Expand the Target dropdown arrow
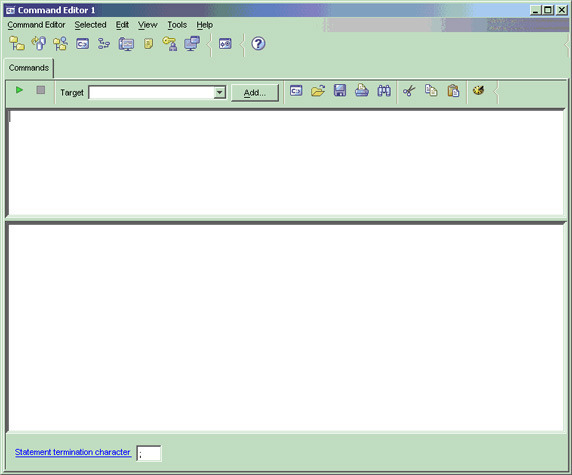This screenshot has width=572, height=475. (220, 93)
